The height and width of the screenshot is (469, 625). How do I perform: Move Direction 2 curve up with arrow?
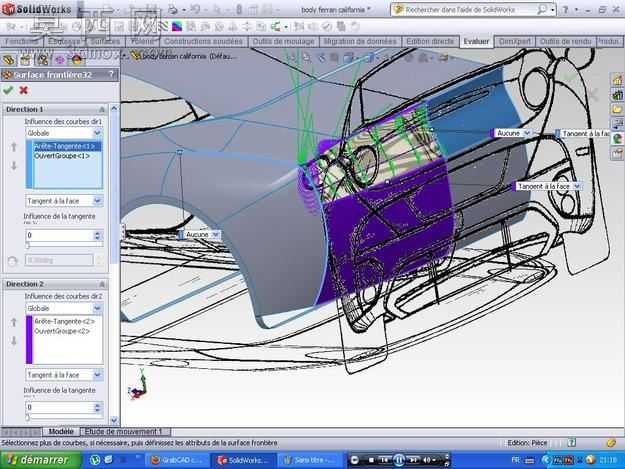[x=14, y=322]
